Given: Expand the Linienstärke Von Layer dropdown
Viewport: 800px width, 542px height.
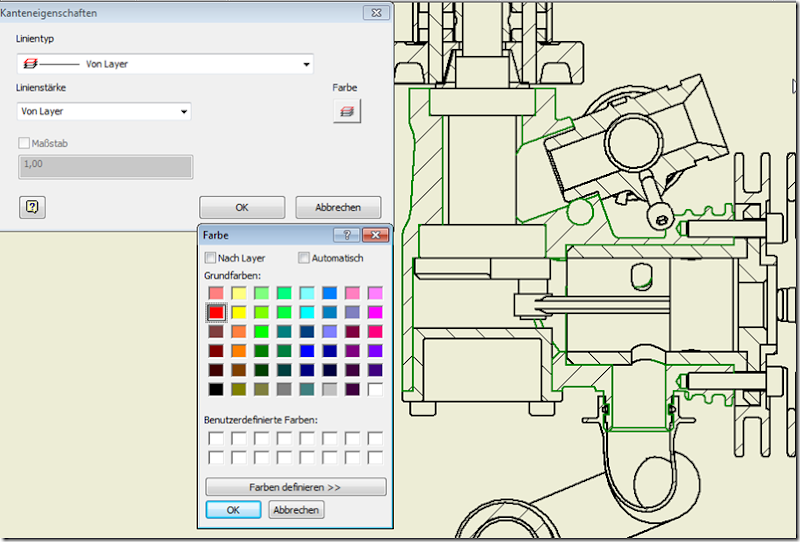Looking at the screenshot, I should (104, 111).
